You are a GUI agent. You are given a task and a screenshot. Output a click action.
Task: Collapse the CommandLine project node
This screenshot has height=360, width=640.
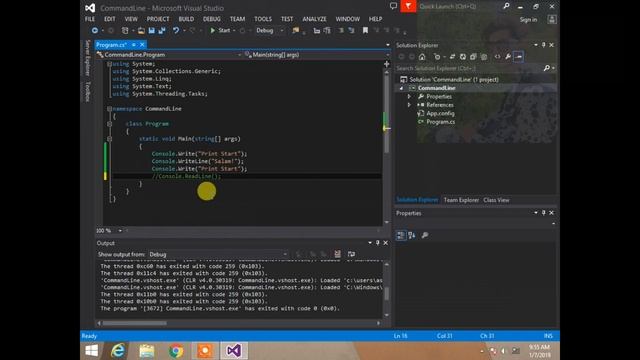[x=401, y=88]
